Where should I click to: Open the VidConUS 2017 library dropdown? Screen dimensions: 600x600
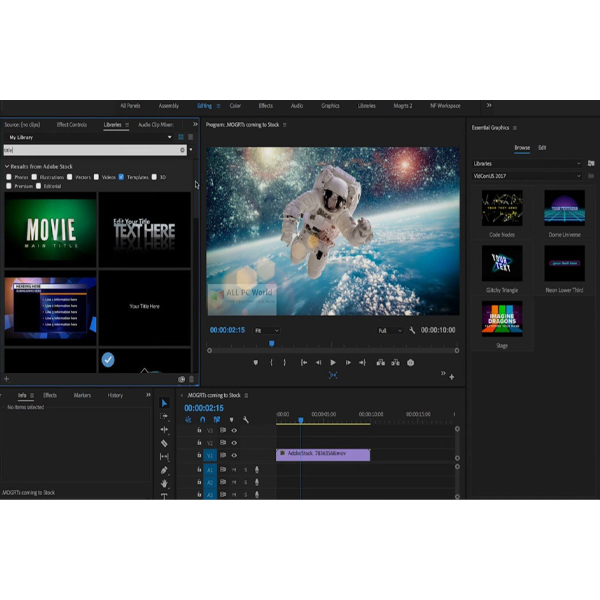(527, 176)
